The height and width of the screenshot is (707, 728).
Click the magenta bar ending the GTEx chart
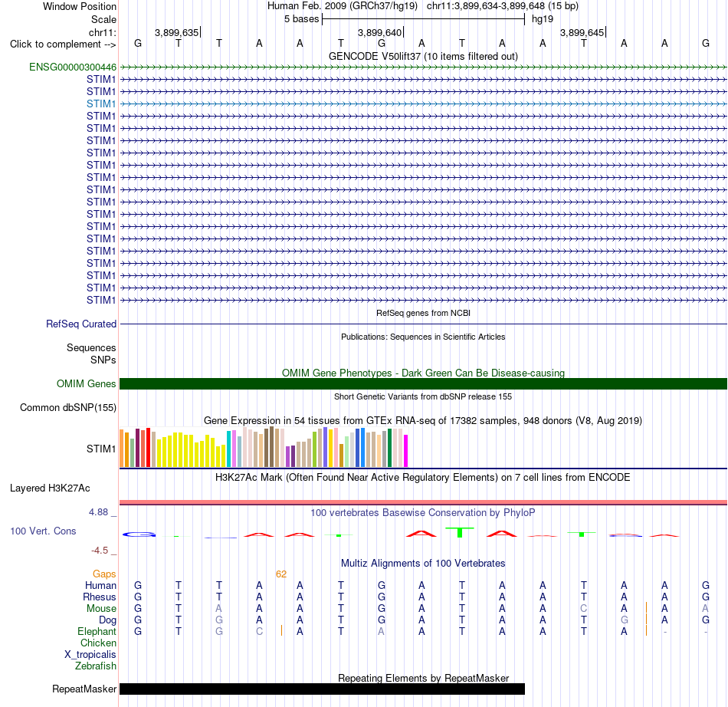406,451
